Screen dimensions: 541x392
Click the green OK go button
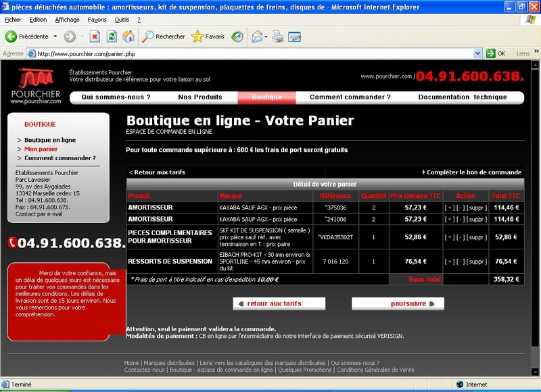[496, 53]
